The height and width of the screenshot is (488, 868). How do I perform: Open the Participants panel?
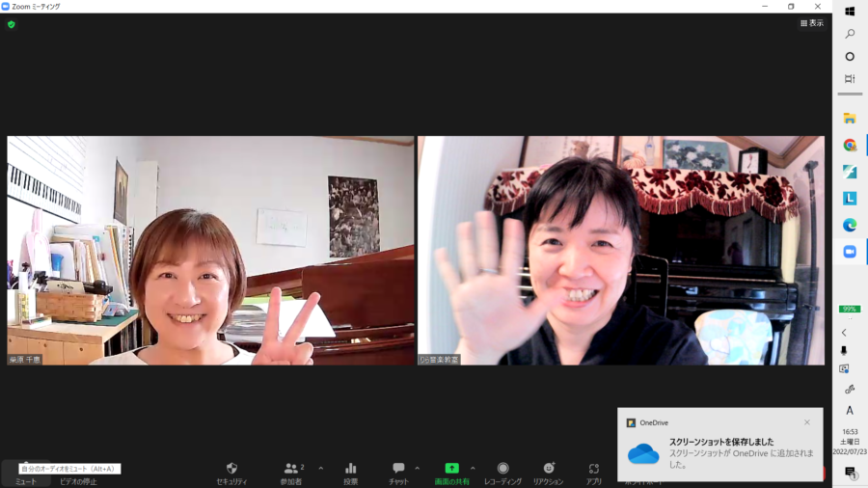pos(290,468)
